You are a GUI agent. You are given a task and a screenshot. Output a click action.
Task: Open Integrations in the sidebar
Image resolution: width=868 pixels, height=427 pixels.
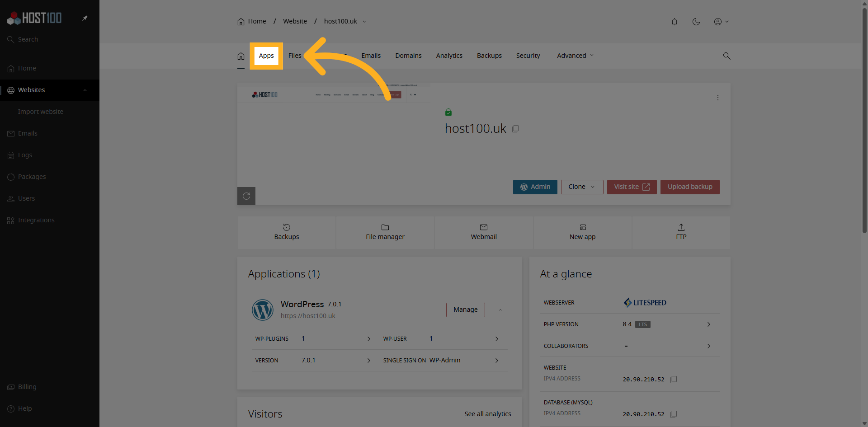pos(36,220)
